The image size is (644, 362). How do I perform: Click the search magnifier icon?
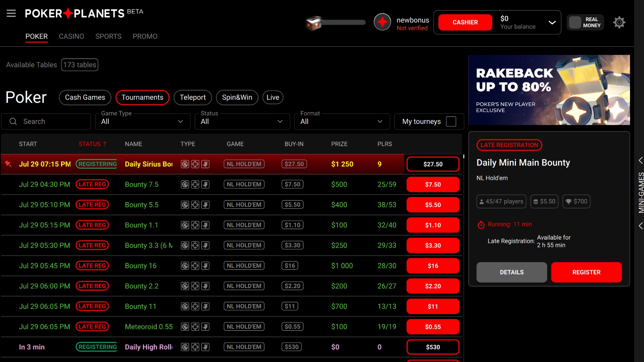[x=13, y=121]
